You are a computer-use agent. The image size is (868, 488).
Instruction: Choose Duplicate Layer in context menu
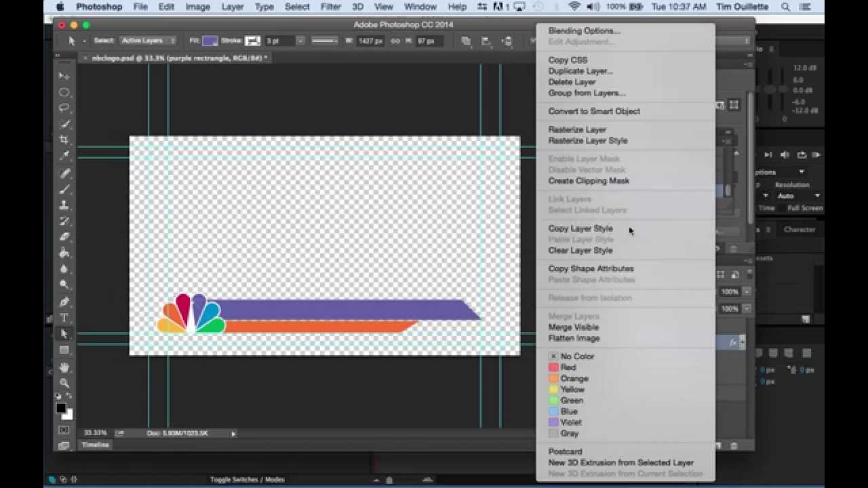(x=580, y=70)
